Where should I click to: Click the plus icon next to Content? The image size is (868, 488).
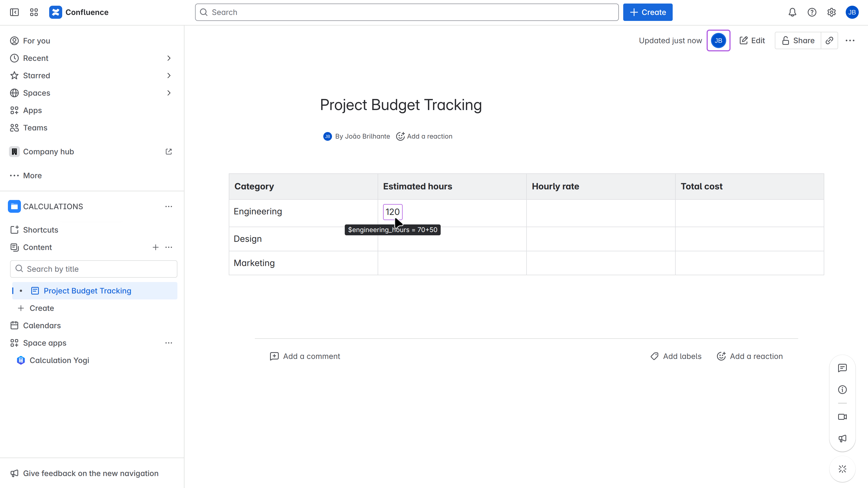pos(155,247)
